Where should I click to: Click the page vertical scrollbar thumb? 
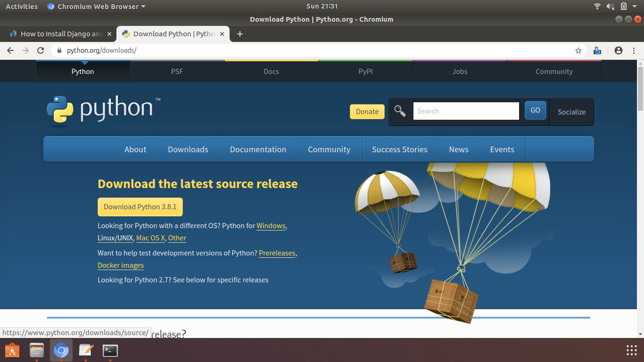coord(640,89)
